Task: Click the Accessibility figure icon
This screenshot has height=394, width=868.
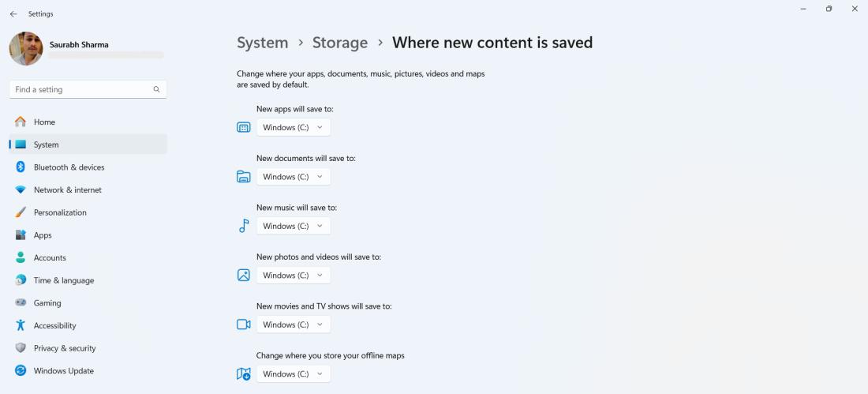Action: (x=21, y=325)
